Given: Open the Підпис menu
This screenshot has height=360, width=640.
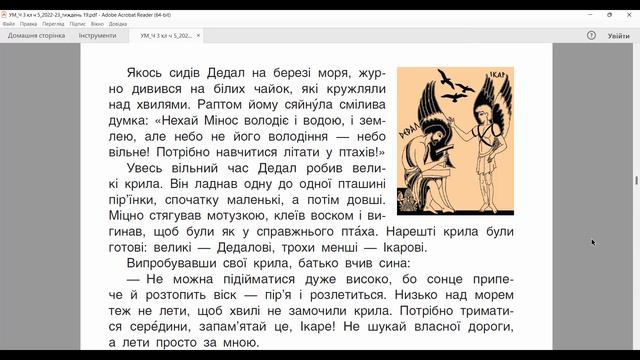Looking at the screenshot, I should pyautogui.click(x=77, y=24).
